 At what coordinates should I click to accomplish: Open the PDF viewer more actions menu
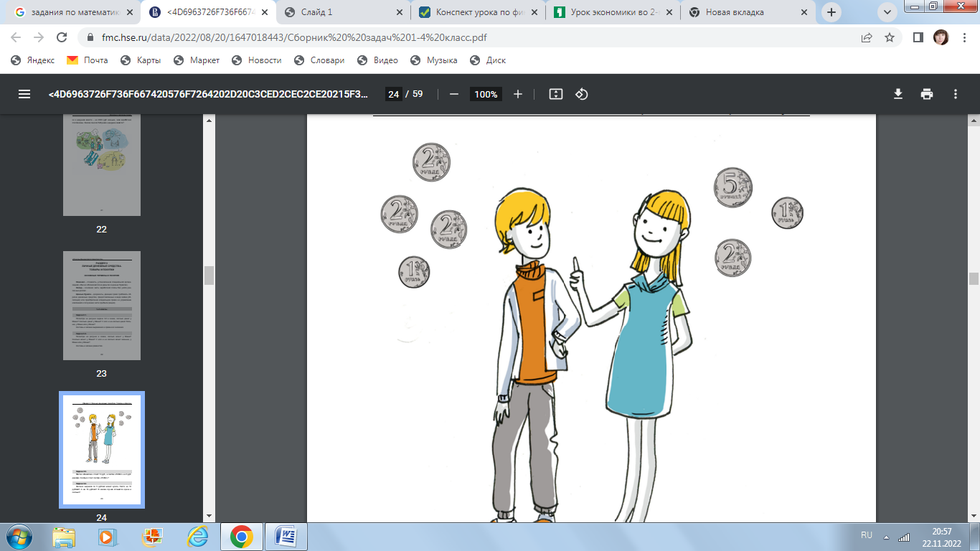pos(956,94)
